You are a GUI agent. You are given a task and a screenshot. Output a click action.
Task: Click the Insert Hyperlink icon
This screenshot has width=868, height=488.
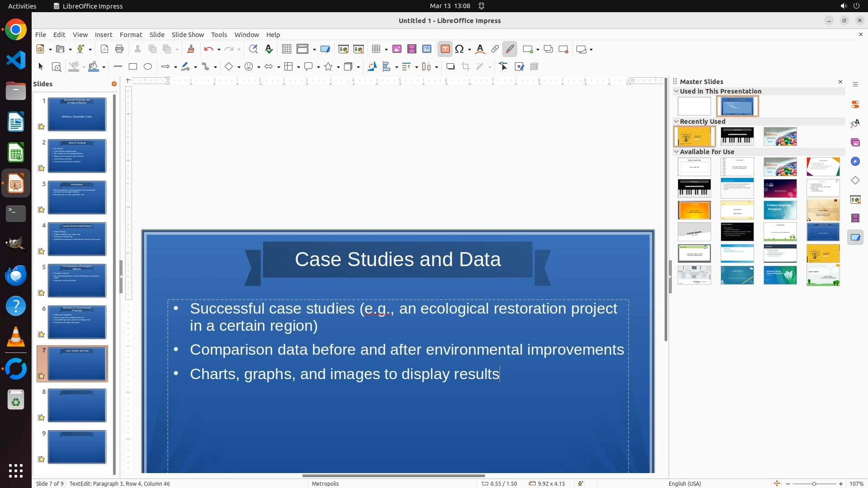[495, 49]
